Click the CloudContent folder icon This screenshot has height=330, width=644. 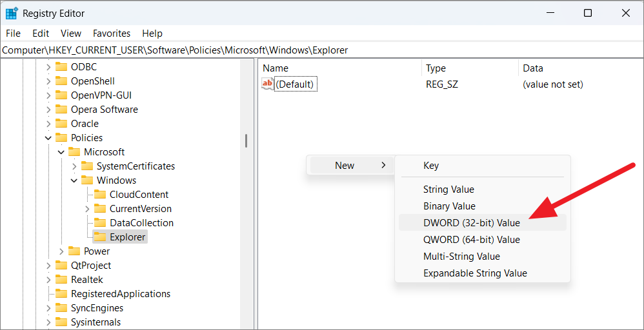coord(100,195)
